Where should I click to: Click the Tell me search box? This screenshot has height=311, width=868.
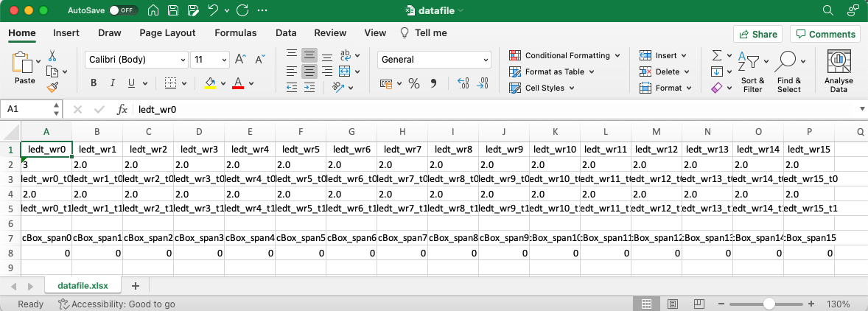(424, 33)
